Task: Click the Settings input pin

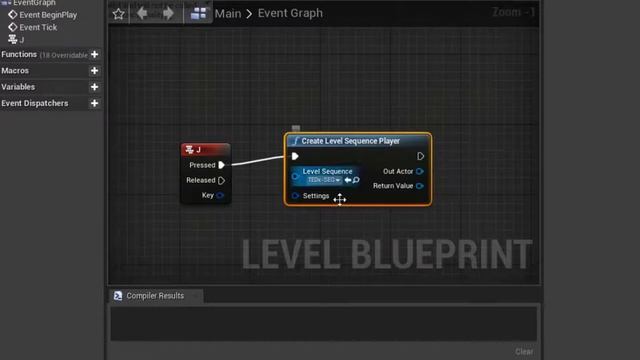Action: click(x=295, y=196)
